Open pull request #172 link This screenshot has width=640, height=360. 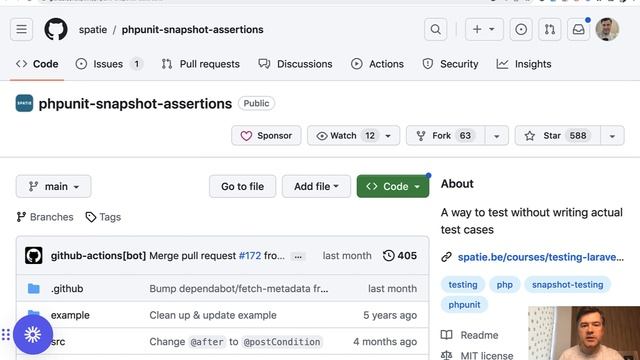pos(250,256)
